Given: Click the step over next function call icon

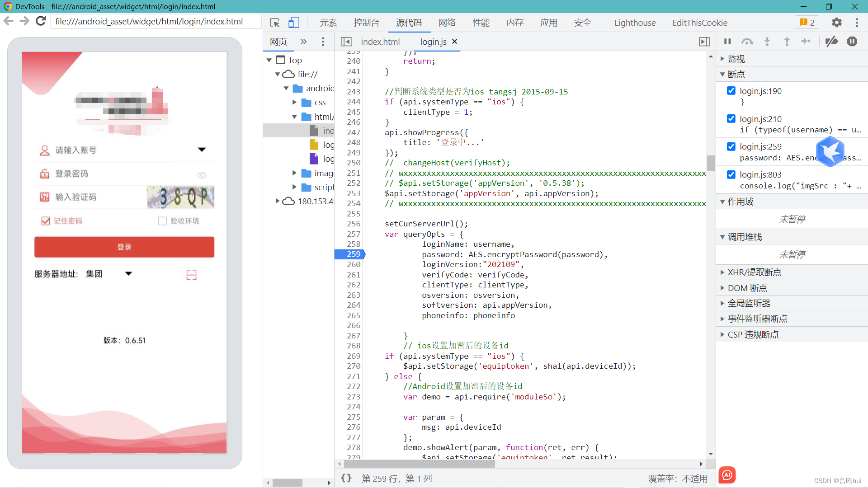Looking at the screenshot, I should pos(747,41).
